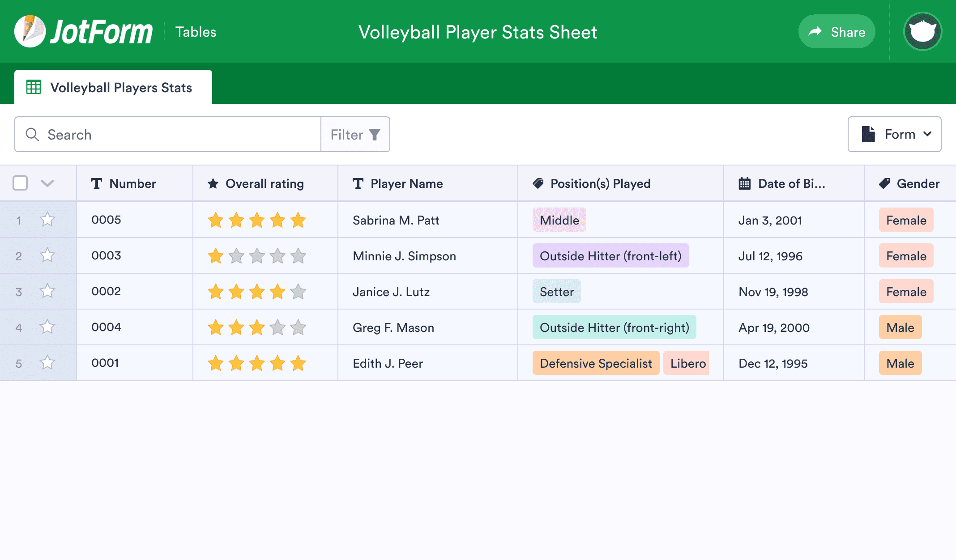The width and height of the screenshot is (956, 560).
Task: Open the Tables menu item
Action: pyautogui.click(x=196, y=31)
